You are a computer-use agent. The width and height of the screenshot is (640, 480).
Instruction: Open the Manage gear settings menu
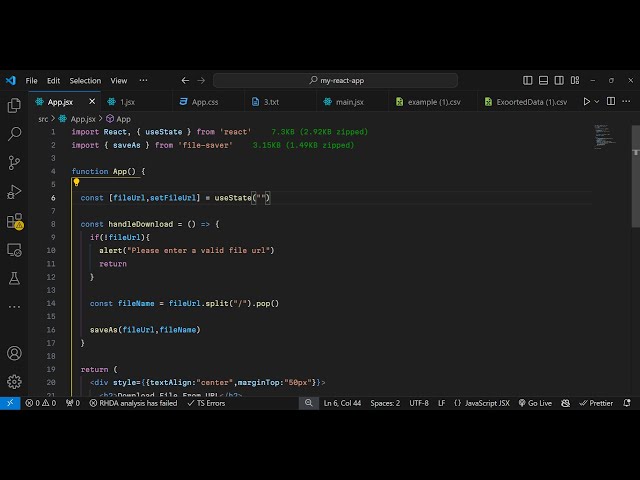click(14, 381)
